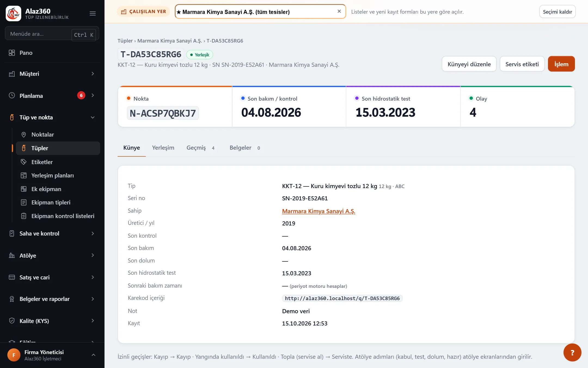Screen dimensions: 588x368
Task: Expand the Atölye menu chevron
Action: (x=93, y=255)
